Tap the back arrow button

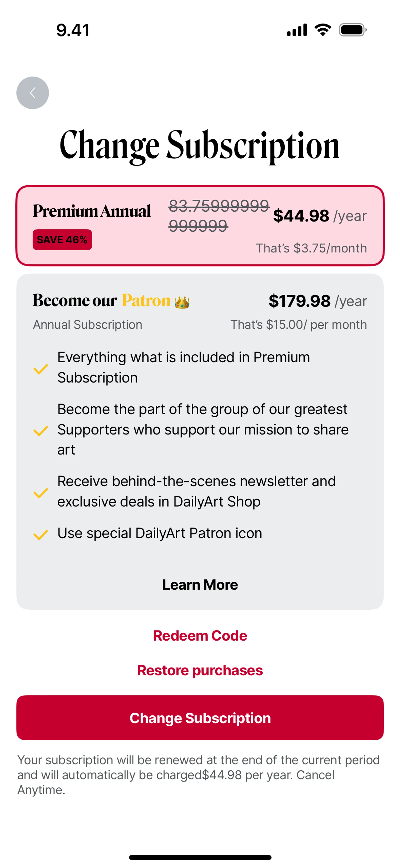pos(33,93)
